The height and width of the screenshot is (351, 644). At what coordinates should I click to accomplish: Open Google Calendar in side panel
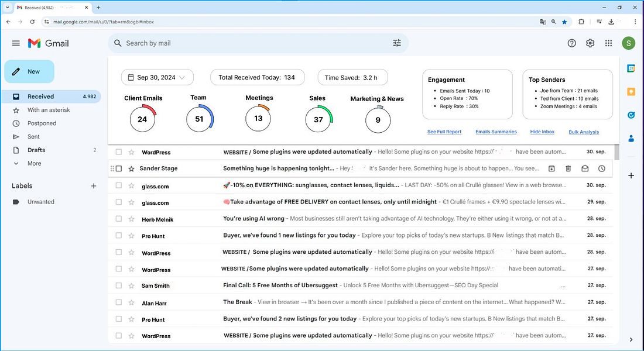tap(631, 68)
